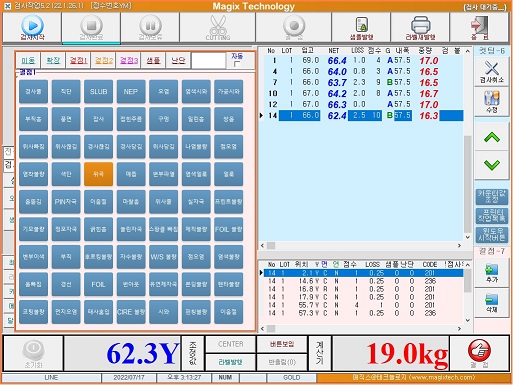
Task: Switch to the 결점2 tab
Action: pyautogui.click(x=104, y=60)
